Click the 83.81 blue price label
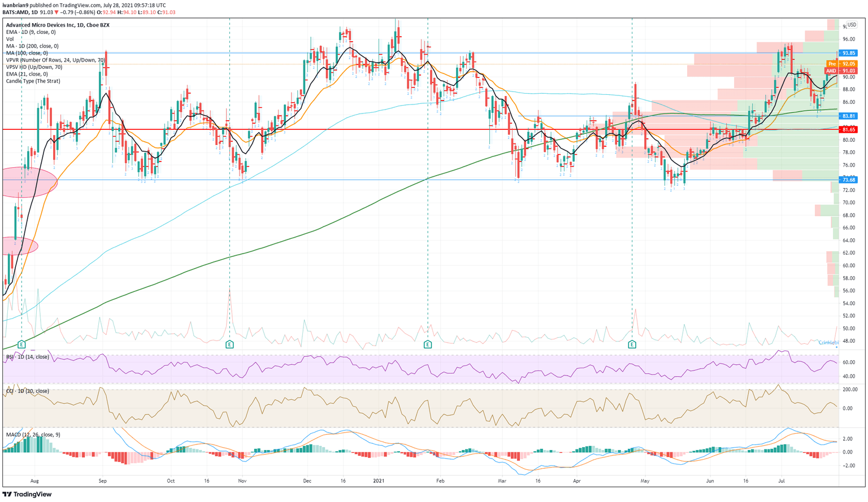The height and width of the screenshot is (502, 868). (848, 116)
